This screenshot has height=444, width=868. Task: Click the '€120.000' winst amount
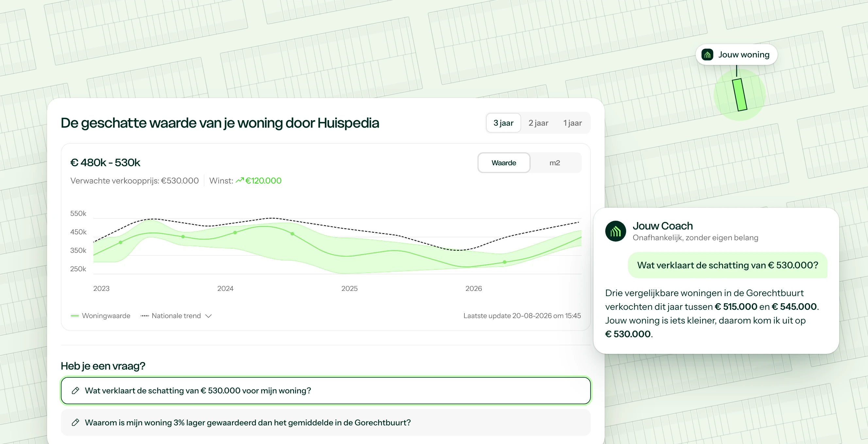(263, 181)
